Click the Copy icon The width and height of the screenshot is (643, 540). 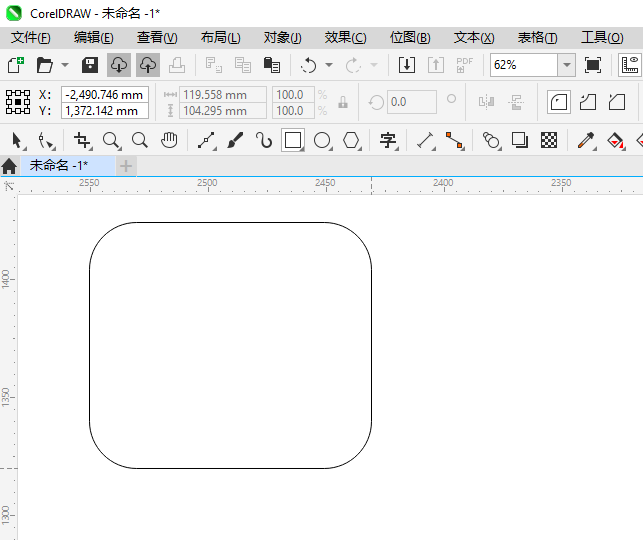243,65
